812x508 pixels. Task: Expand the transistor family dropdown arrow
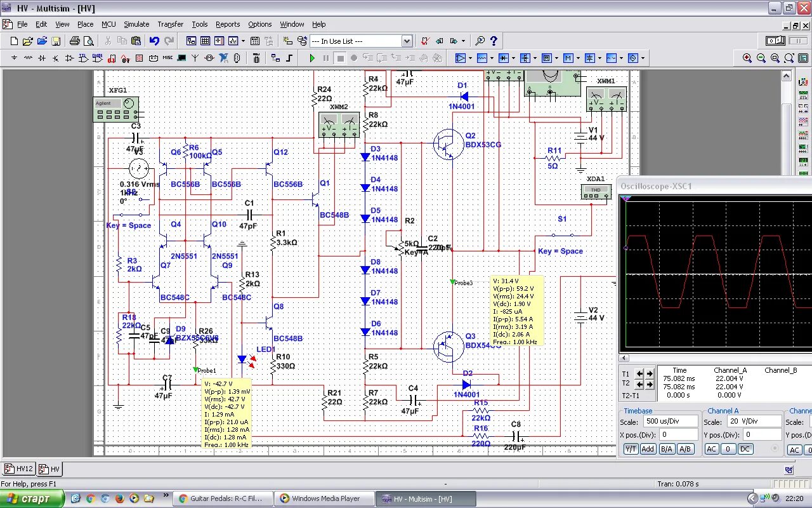[x=534, y=58]
